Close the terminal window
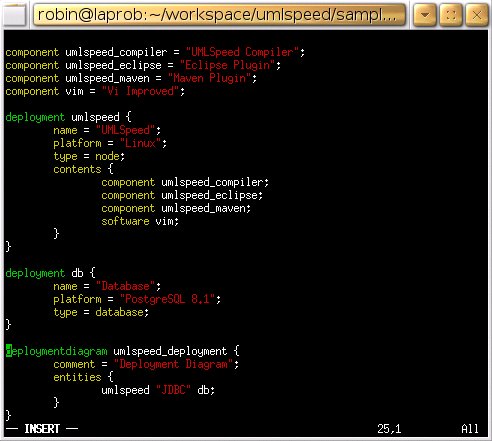 coord(477,15)
